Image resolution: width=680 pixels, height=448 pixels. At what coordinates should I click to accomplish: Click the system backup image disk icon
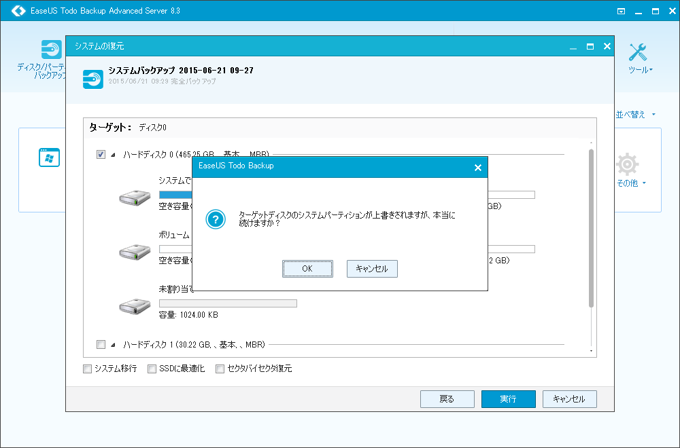coord(93,79)
